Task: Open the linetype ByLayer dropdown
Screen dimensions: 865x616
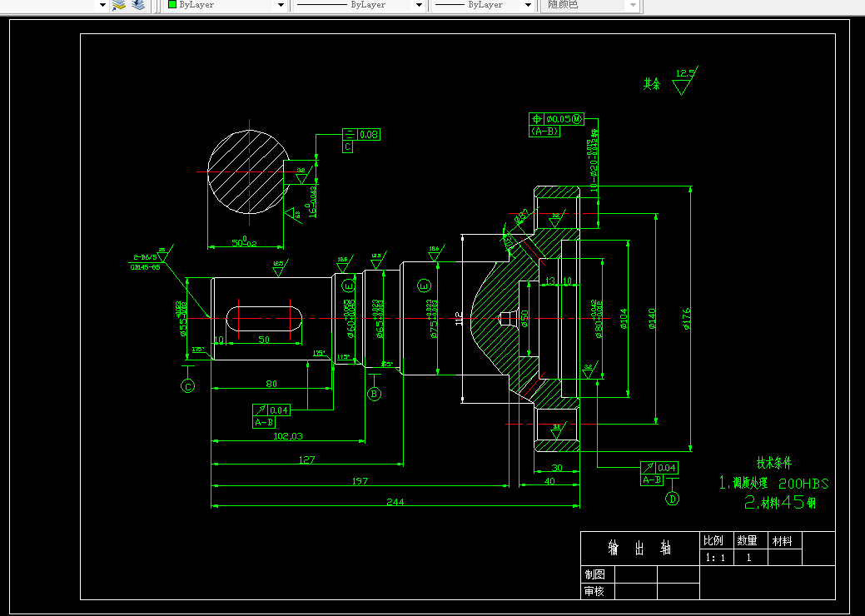Action: tap(420, 5)
